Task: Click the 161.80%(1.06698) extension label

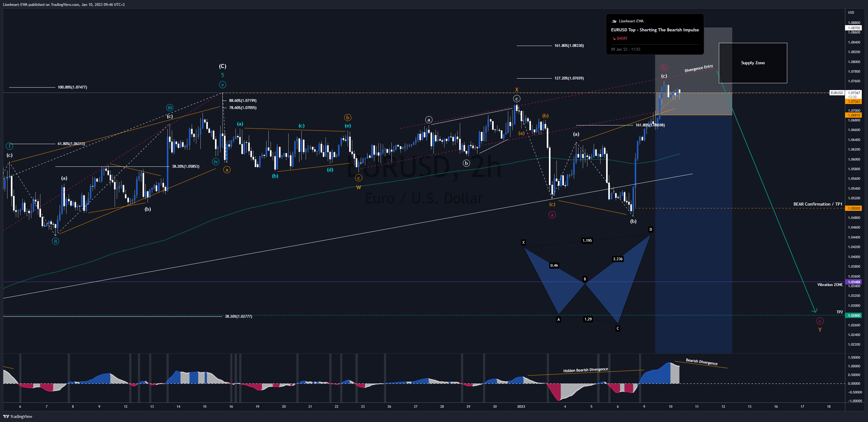Action: click(x=650, y=125)
